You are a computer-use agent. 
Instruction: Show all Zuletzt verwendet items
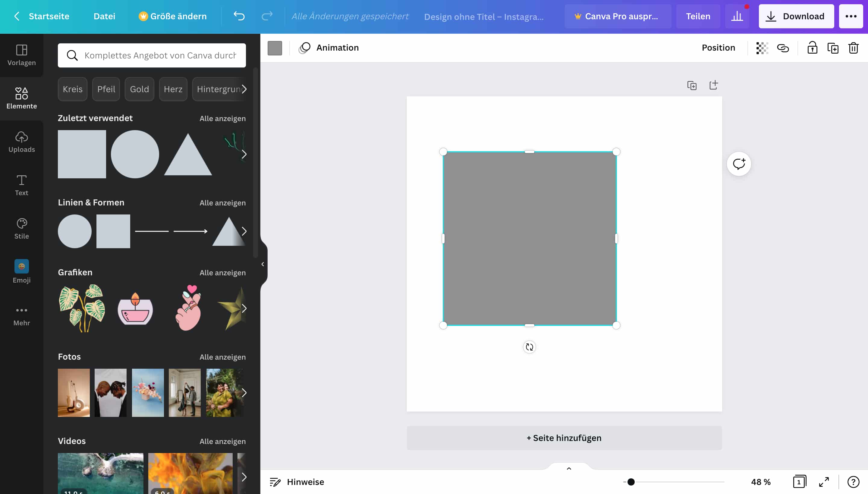pyautogui.click(x=223, y=118)
